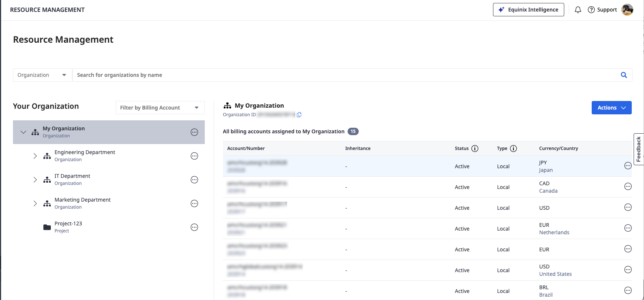Open row options for the CAD Canada account
The image size is (644, 300).
[x=628, y=187]
